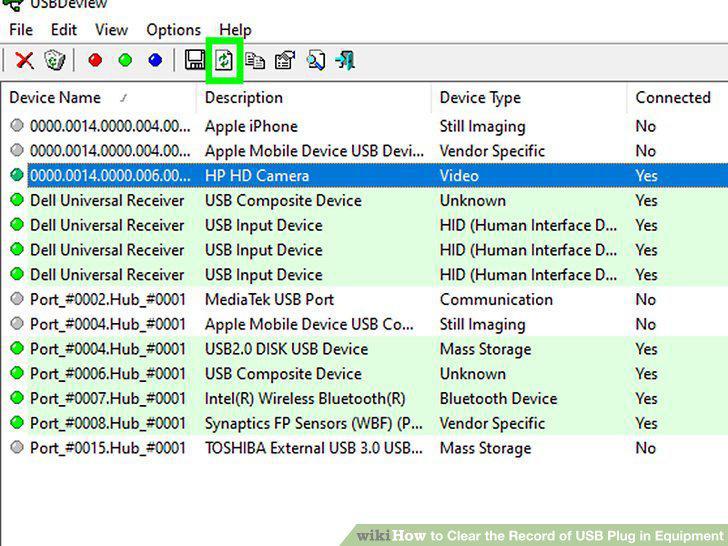Screen dimensions: 728x546
Task: Select the MediaTek USB Port entry
Action: tap(269, 299)
